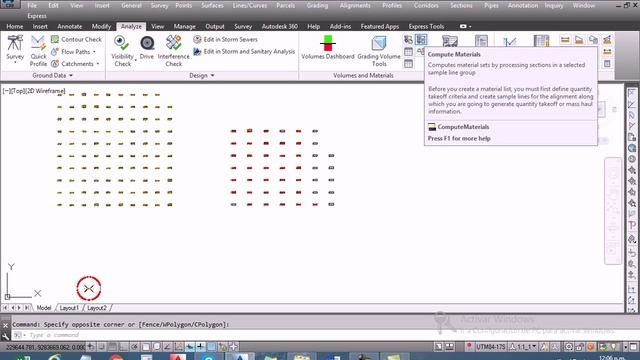Toggle Object Snap Tracking in status bar
Viewport: 640px width, 360px height.
[x=168, y=347]
